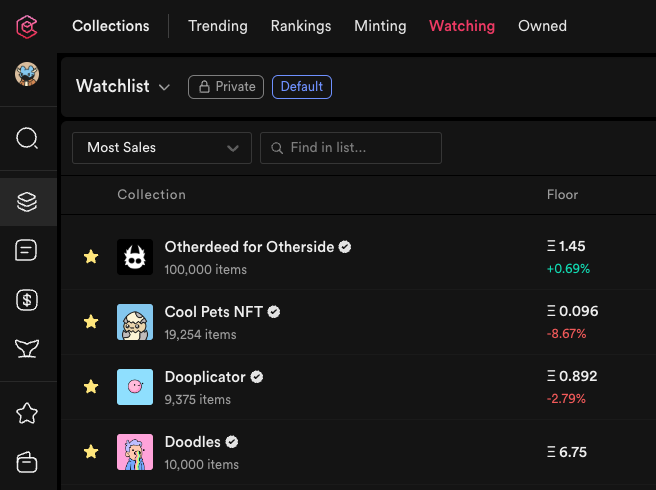Open the whale tail sidebar icon
This screenshot has height=490, width=656.
click(x=27, y=348)
